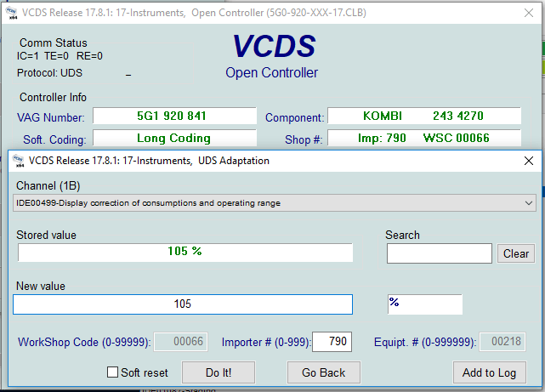Close the Open Controller window

[529, 13]
